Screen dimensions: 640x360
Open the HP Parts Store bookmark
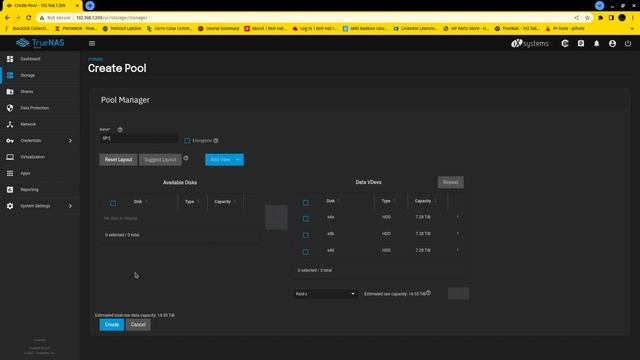(466, 29)
